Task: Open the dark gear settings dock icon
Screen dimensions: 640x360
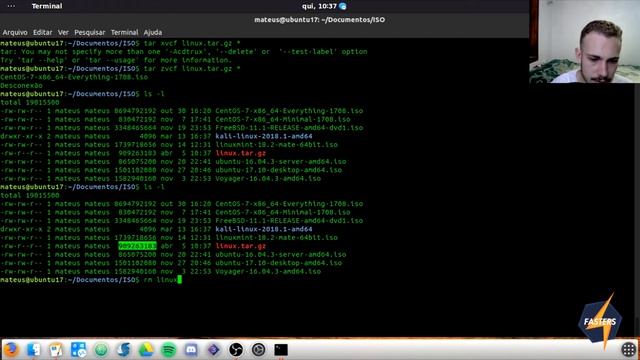Action: 258,349
